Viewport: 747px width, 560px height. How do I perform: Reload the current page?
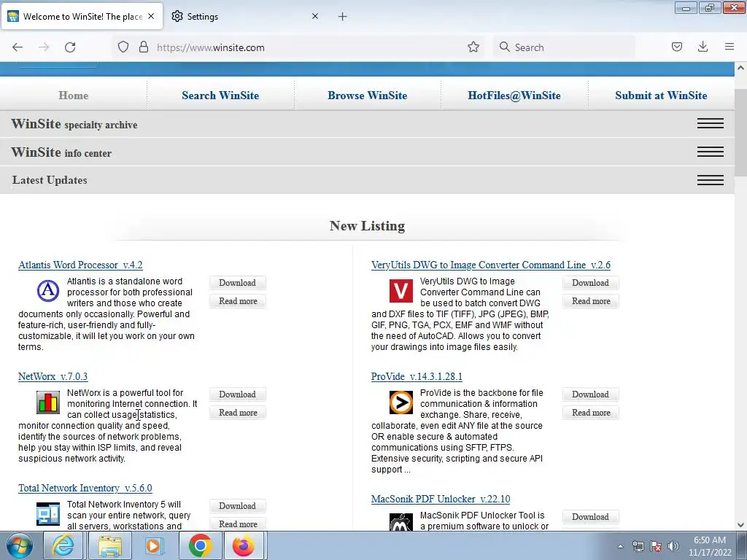(70, 47)
